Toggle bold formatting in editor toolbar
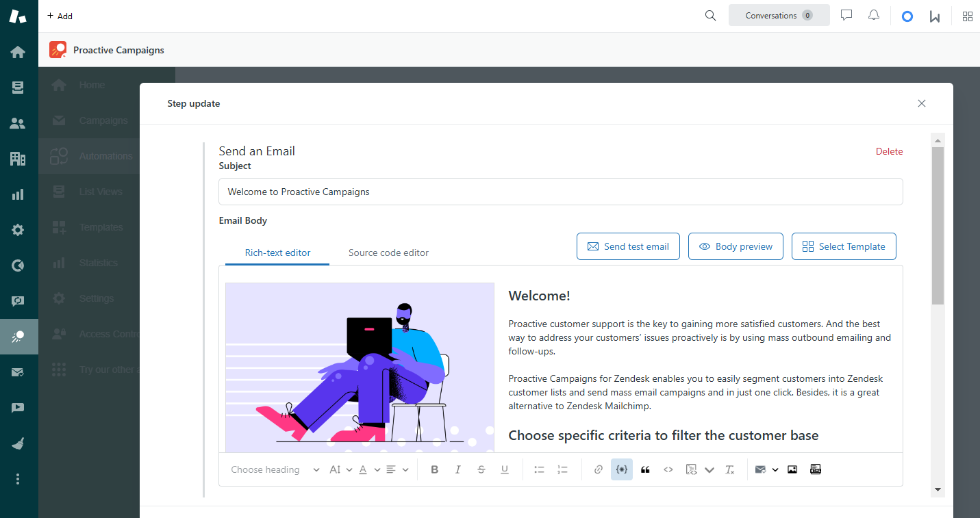This screenshot has height=518, width=980. tap(434, 469)
